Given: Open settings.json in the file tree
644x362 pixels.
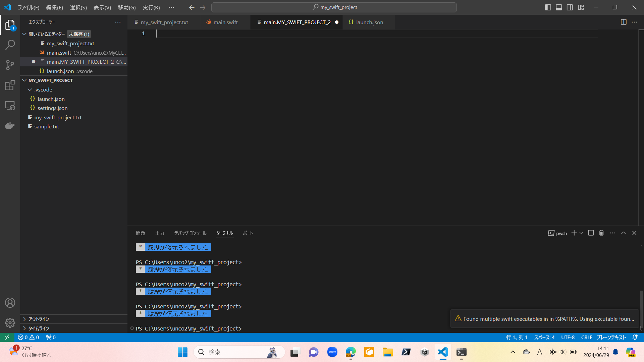Looking at the screenshot, I should point(74,108).
